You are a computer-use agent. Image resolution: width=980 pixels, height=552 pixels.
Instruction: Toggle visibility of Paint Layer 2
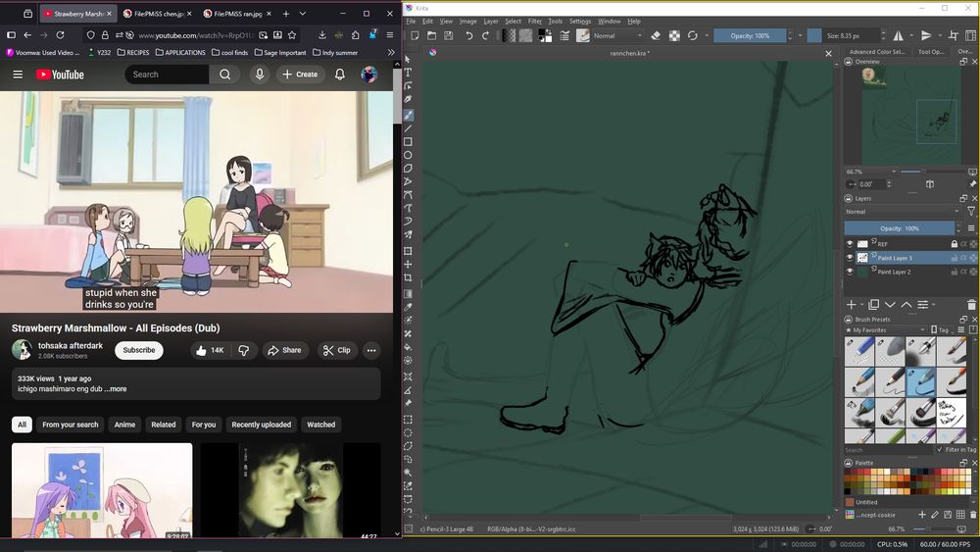coord(850,272)
